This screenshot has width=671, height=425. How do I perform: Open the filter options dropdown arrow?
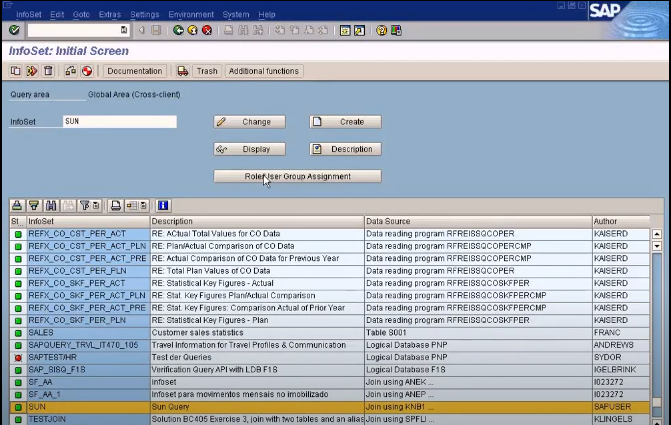96,205
